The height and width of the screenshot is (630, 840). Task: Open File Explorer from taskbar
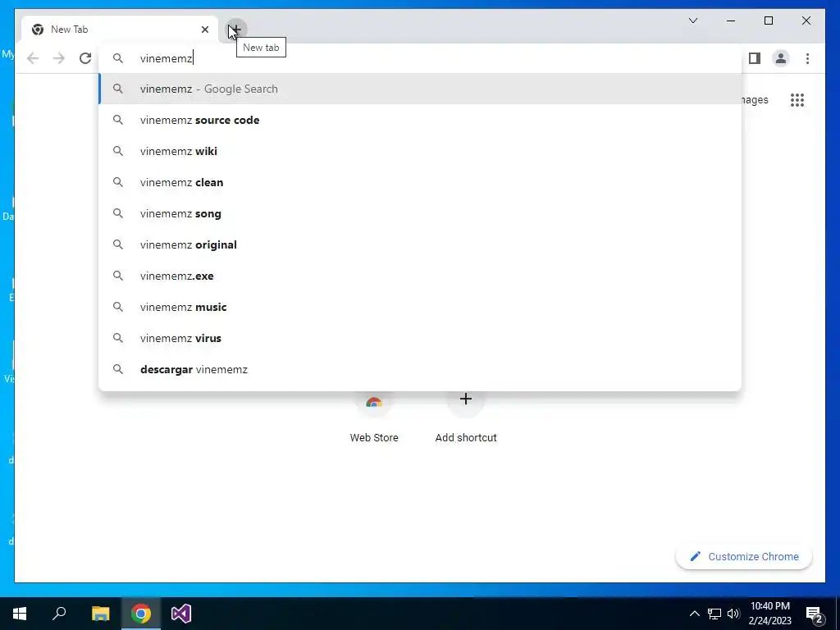pos(100,614)
